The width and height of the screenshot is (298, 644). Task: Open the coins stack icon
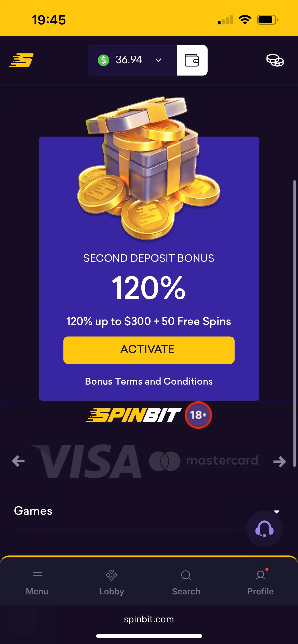[x=275, y=60]
